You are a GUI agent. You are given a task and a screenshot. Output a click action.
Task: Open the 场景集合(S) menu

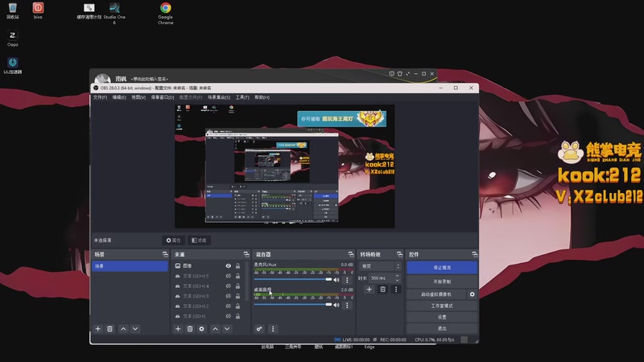pyautogui.click(x=218, y=97)
